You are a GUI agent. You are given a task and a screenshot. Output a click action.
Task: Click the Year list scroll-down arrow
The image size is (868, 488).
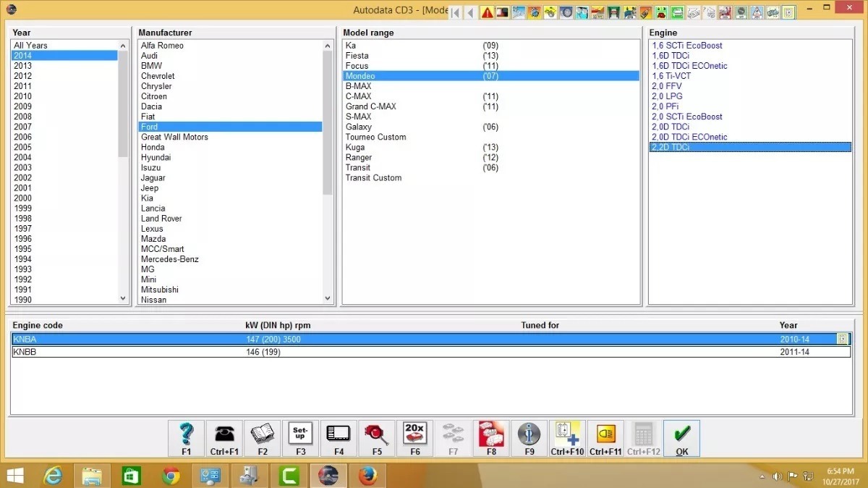[x=123, y=298]
